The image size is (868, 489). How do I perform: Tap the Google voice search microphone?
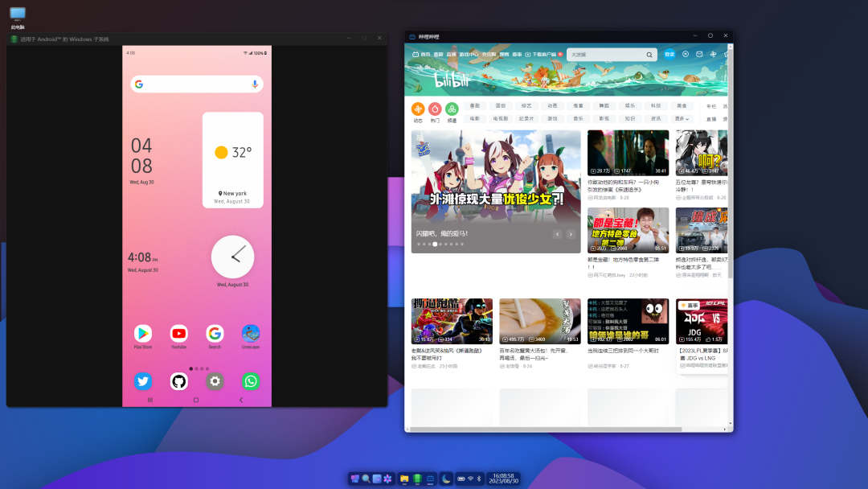(255, 84)
